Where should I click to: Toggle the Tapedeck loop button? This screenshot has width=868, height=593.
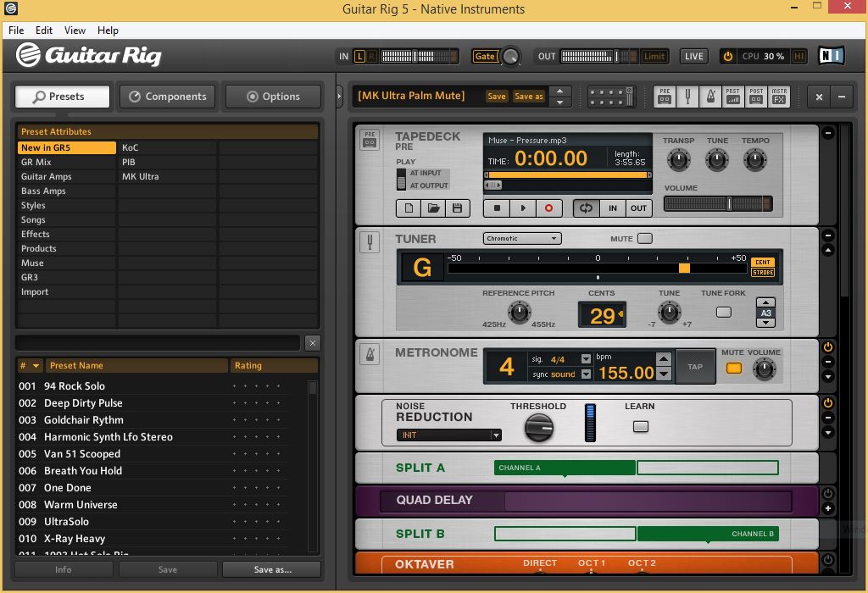[587, 208]
